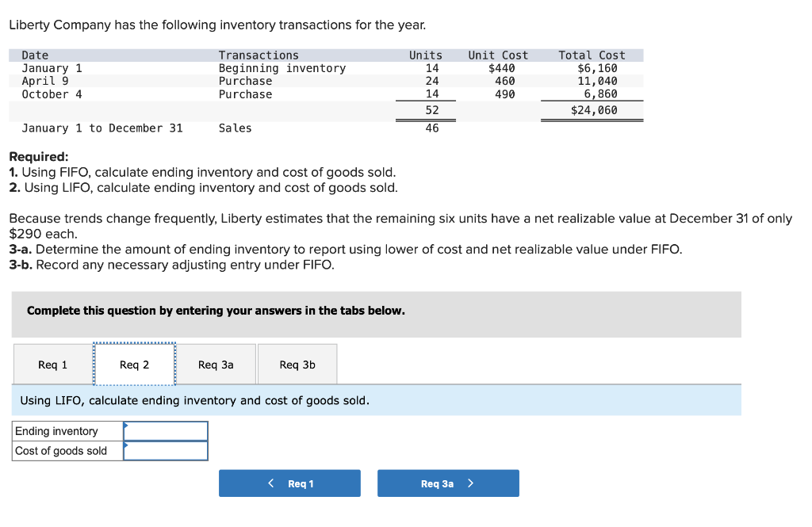Click the Req 1 navigation button

click(289, 483)
